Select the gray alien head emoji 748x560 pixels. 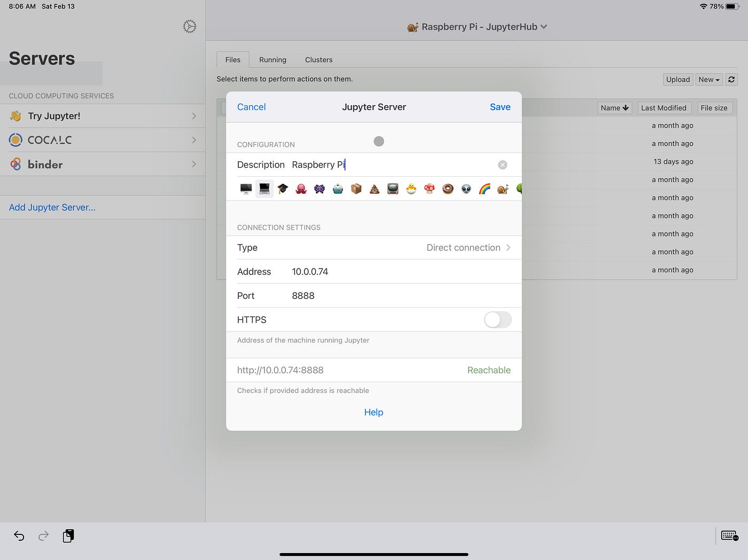pyautogui.click(x=466, y=188)
